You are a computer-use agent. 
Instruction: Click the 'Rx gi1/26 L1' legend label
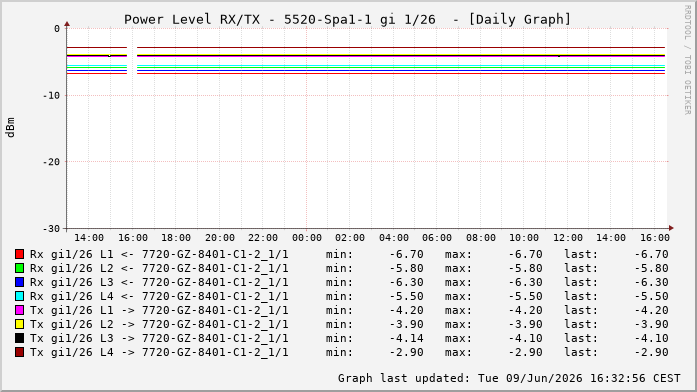[x=72, y=254]
